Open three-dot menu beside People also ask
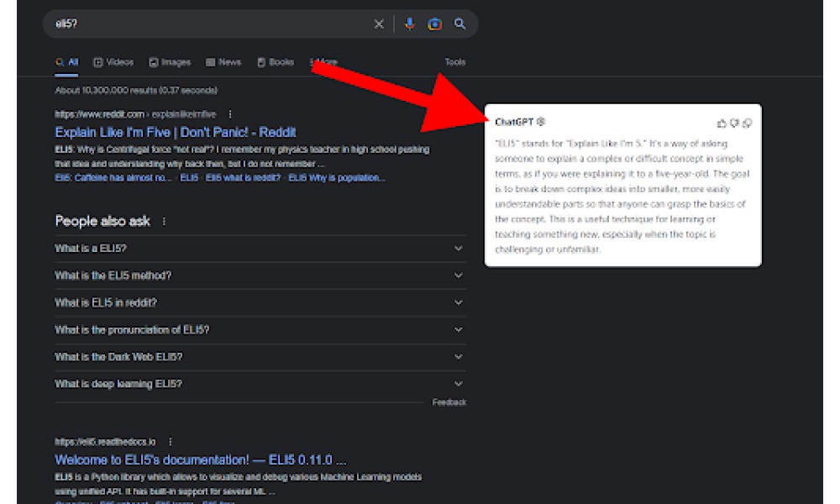The image size is (840, 504). click(x=164, y=221)
